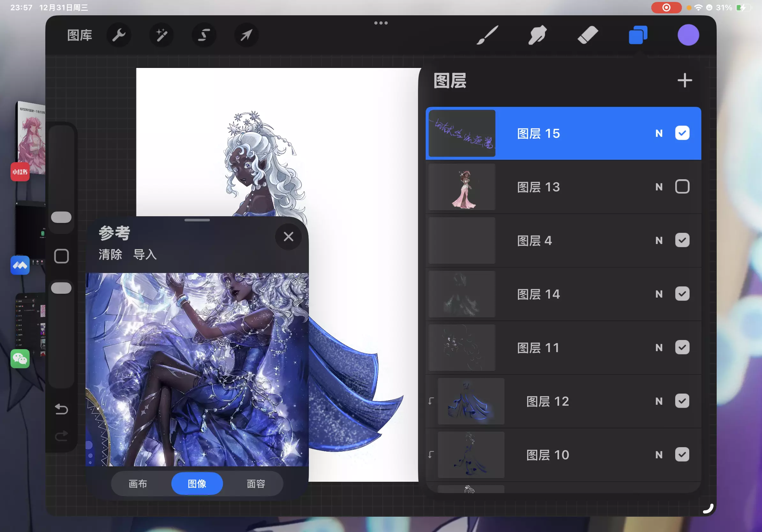Show hidden layer 图层 13
This screenshot has height=532, width=762.
(682, 187)
